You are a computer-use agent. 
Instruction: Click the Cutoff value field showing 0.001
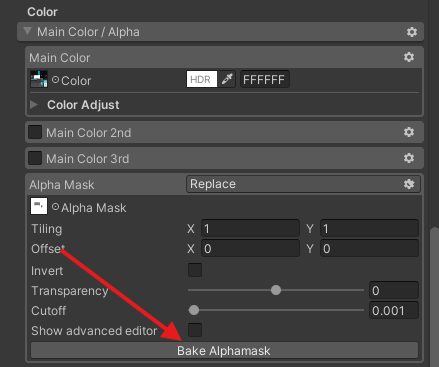coord(394,310)
